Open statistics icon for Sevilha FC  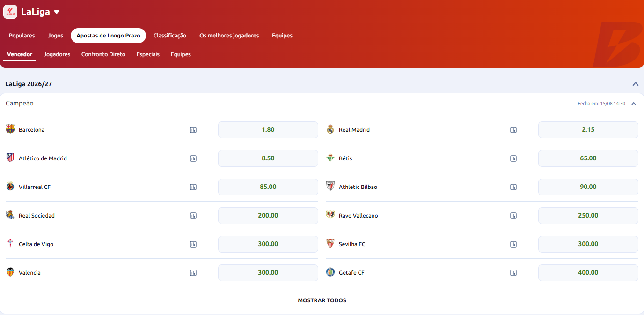pos(513,244)
